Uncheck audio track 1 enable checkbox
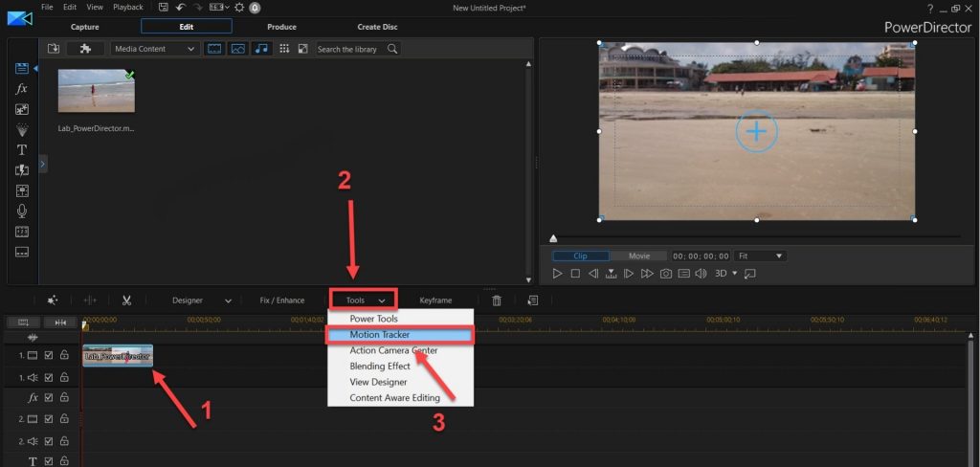The image size is (980, 467). click(x=49, y=378)
